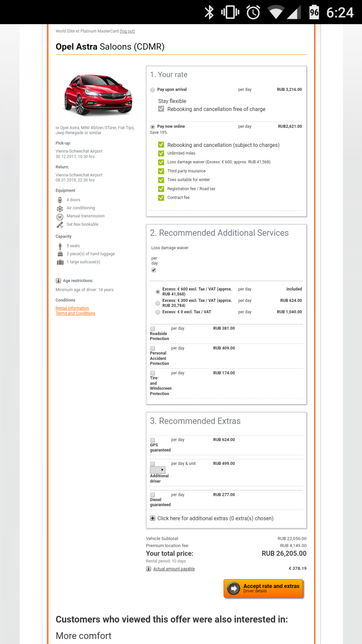Tap the hand luggage icon
The height and width of the screenshot is (644, 362).
pos(60,254)
